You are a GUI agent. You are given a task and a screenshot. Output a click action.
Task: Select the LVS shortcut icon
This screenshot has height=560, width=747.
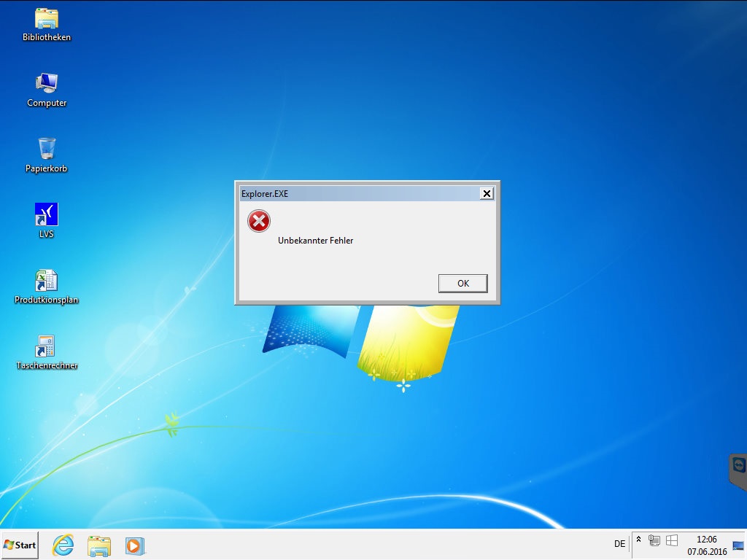pos(46,220)
